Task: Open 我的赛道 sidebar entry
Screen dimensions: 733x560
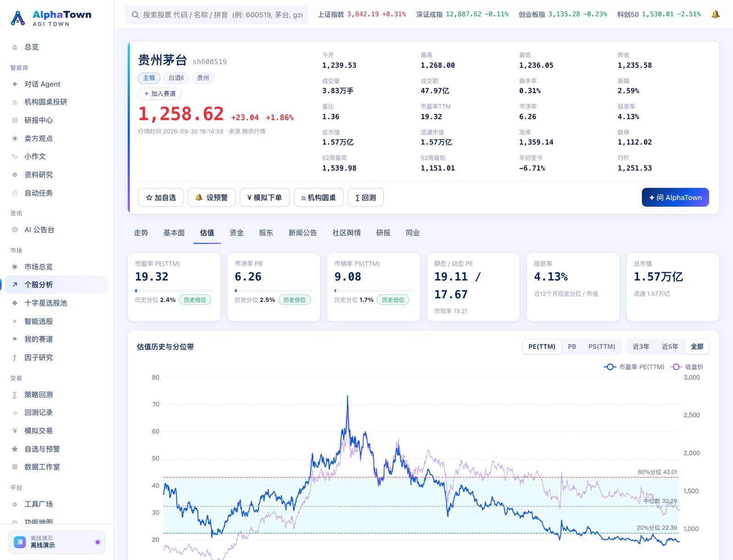Action: point(57,339)
